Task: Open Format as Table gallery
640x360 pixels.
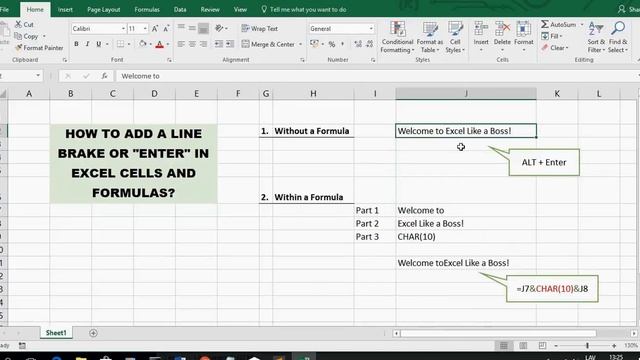Action: click(x=430, y=38)
